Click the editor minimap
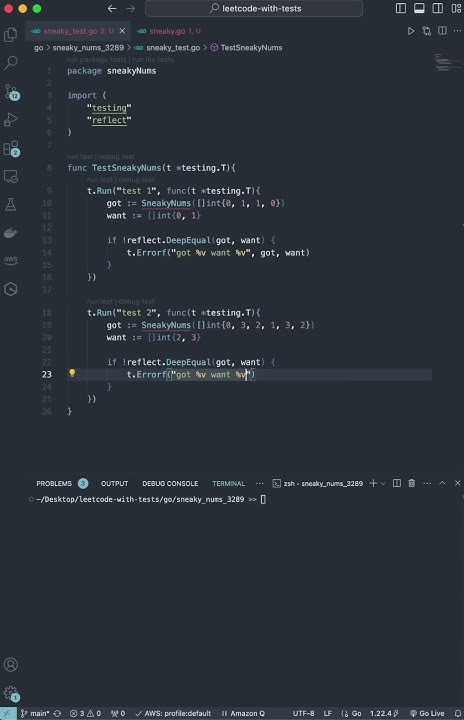 point(447,62)
